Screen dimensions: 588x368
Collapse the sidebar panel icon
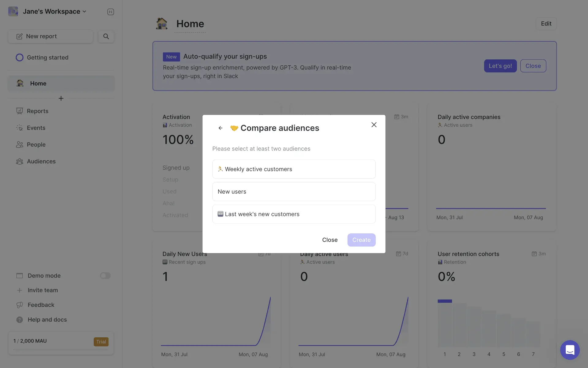pyautogui.click(x=111, y=12)
